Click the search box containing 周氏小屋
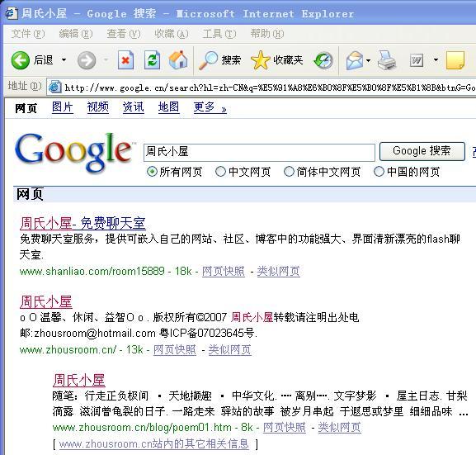This screenshot has width=476, height=455. (259, 152)
